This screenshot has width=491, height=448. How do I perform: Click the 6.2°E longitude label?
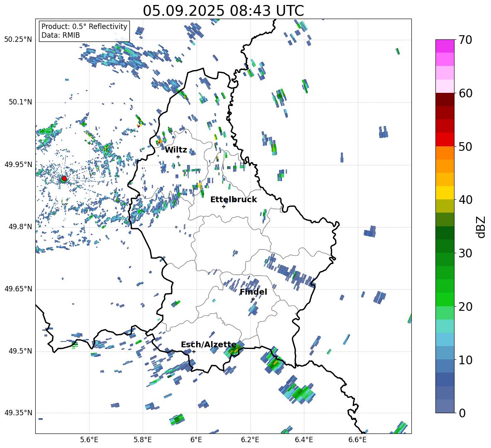click(250, 440)
